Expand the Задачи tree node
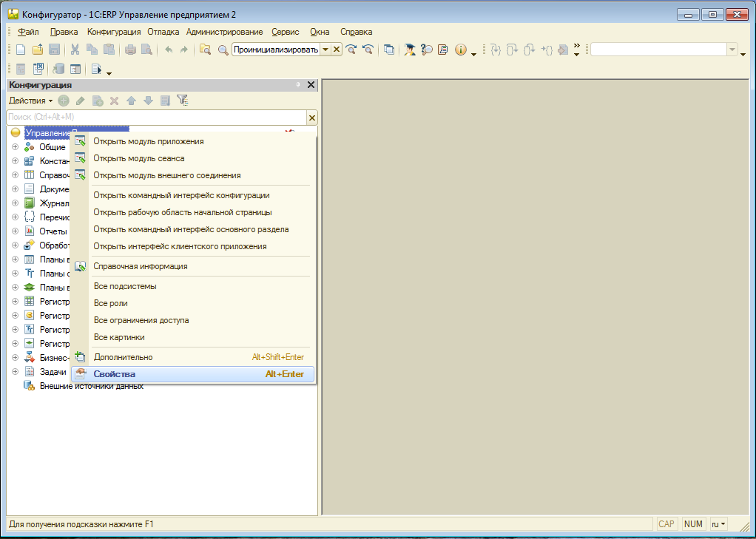Screen dimensions: 756x539 15,372
